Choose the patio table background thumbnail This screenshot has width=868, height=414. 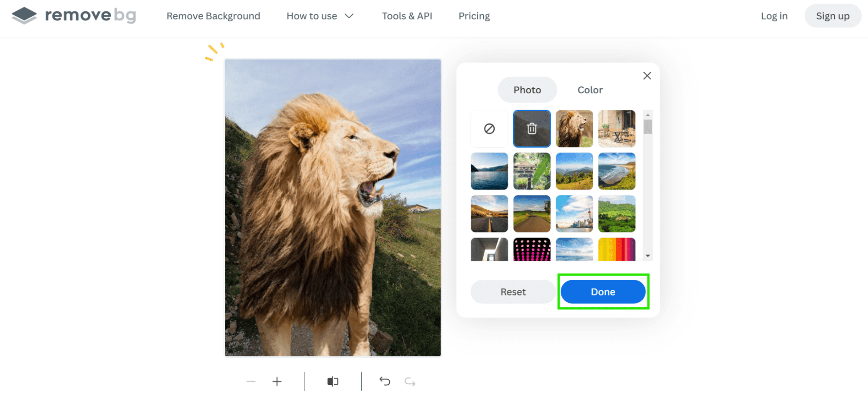point(617,129)
